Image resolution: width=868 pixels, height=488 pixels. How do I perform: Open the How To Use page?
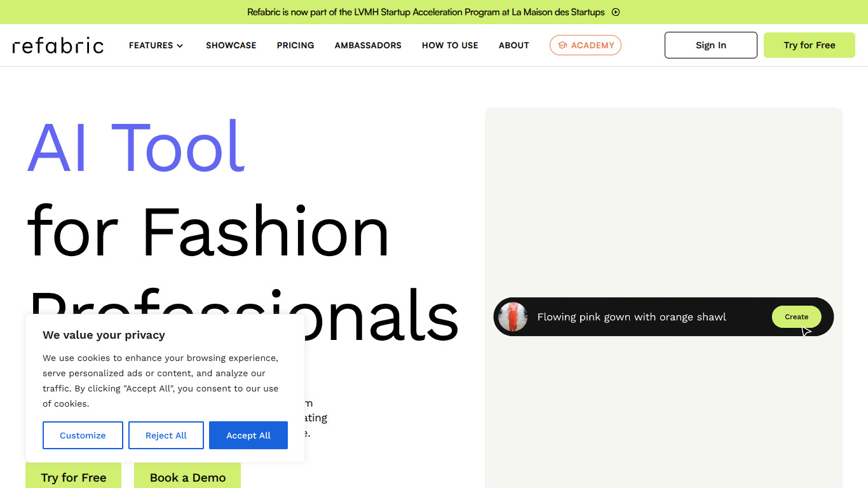point(450,45)
